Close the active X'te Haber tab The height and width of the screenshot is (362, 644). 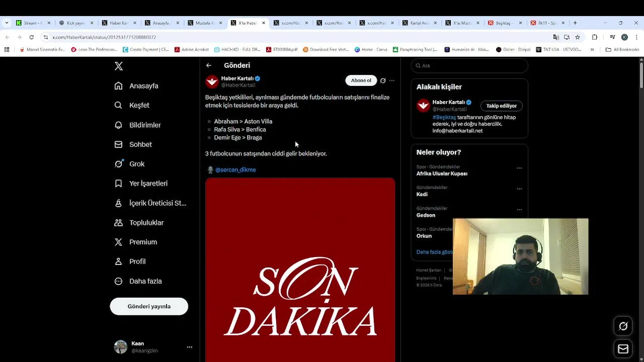tap(264, 23)
